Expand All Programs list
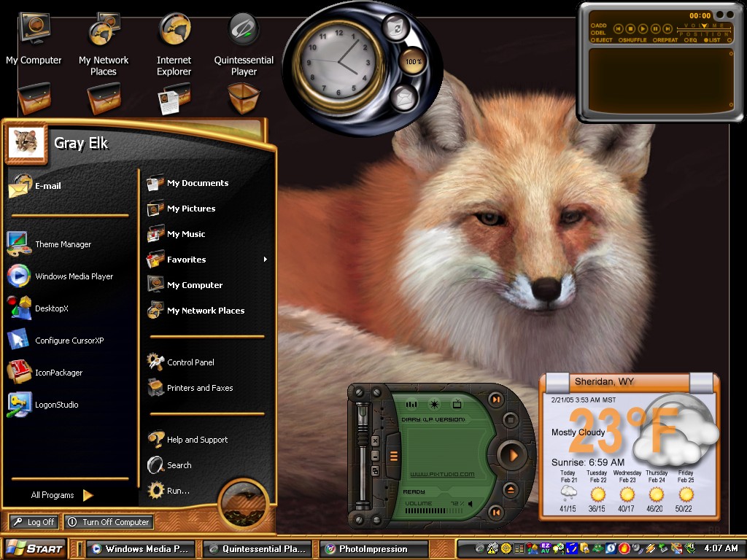Image resolution: width=747 pixels, height=560 pixels. 61,495
